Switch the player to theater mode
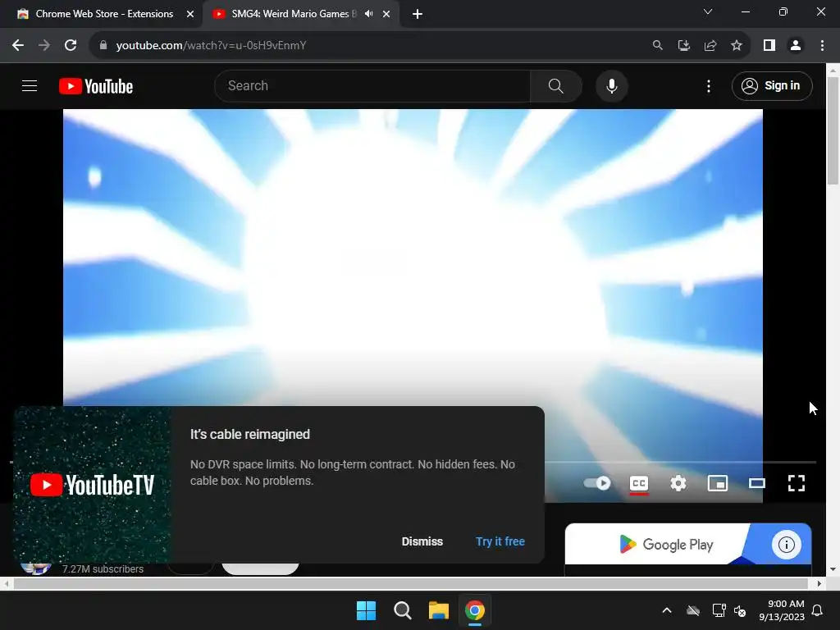Image resolution: width=840 pixels, height=630 pixels. (x=757, y=483)
